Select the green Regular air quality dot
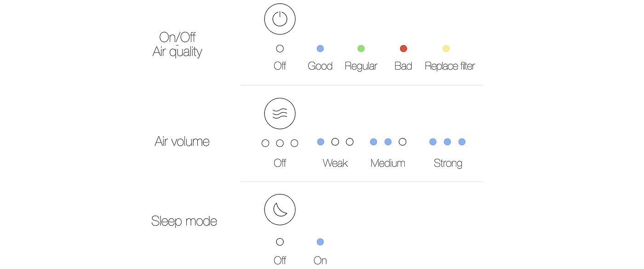 [361, 48]
